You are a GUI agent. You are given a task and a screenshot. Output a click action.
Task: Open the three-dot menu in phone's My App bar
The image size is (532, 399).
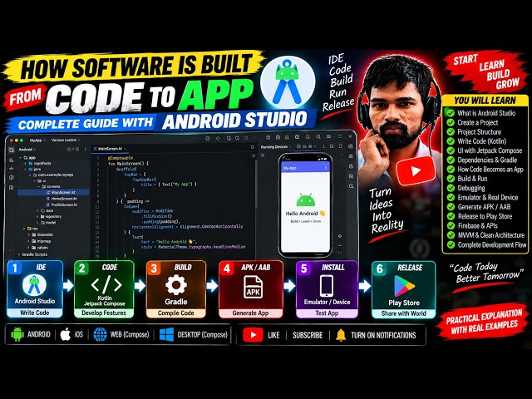coord(326,168)
